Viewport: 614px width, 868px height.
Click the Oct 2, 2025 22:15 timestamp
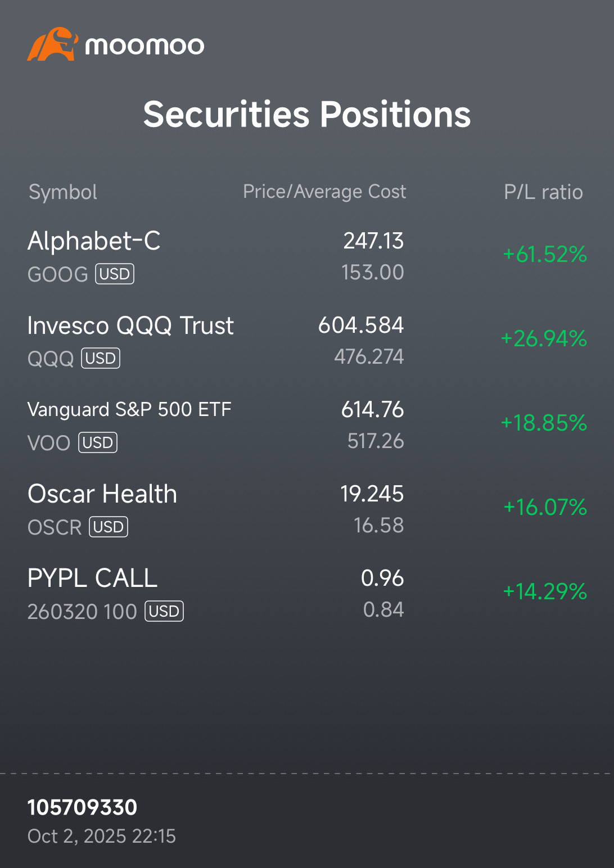[102, 837]
